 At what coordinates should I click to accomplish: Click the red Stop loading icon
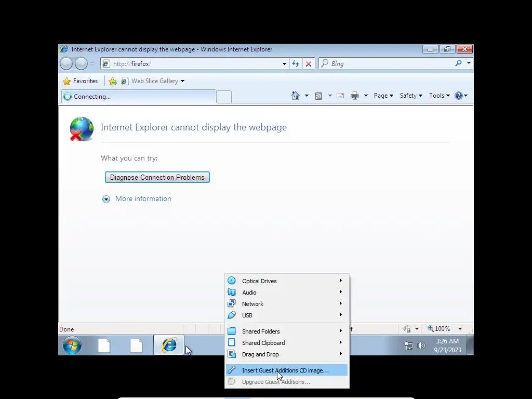[x=309, y=64]
